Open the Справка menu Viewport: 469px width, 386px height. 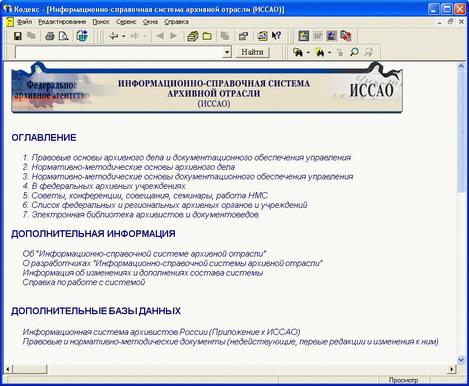point(176,22)
